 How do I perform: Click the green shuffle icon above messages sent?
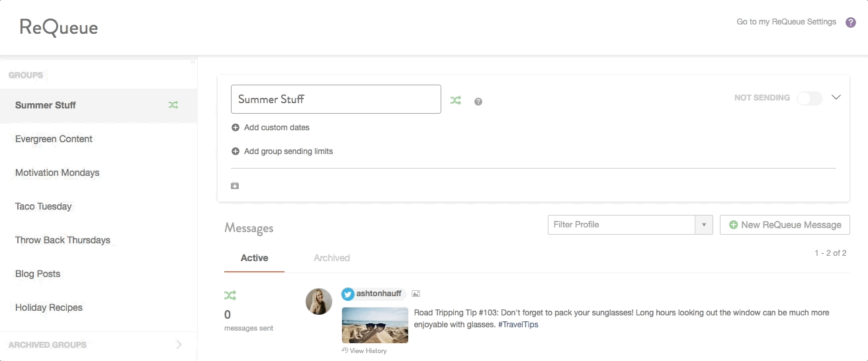click(x=230, y=295)
